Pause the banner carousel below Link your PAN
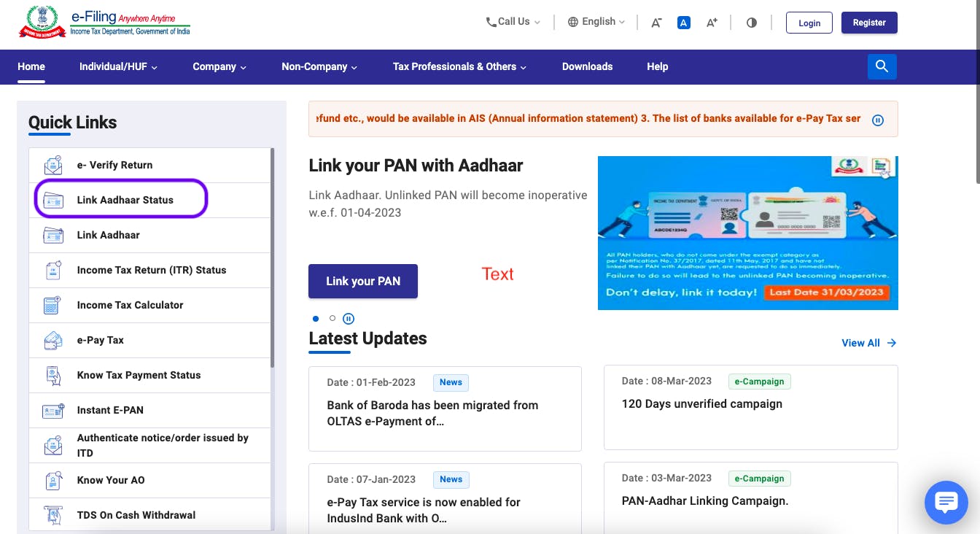980x534 pixels. [349, 319]
